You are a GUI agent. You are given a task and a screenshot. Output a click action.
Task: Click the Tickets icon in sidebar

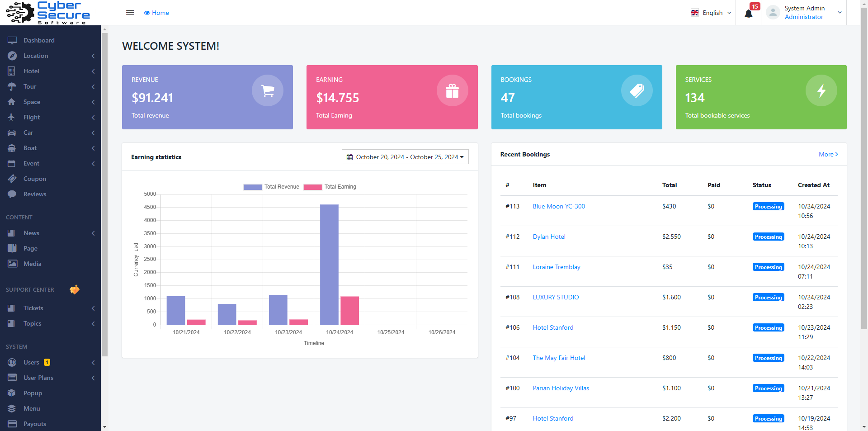[x=12, y=308]
